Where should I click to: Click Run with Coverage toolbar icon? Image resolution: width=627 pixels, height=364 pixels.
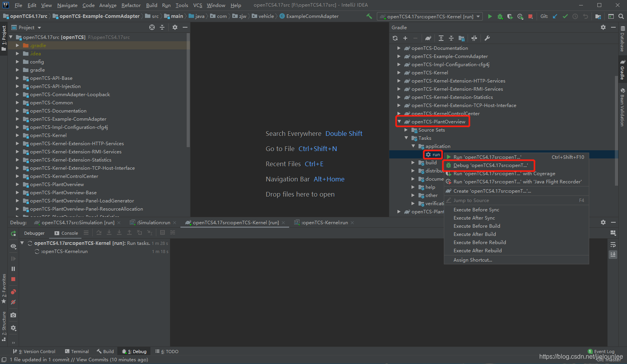(510, 16)
